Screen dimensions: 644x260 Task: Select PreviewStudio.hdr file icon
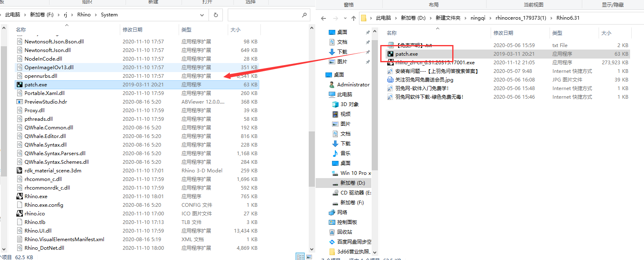point(20,102)
